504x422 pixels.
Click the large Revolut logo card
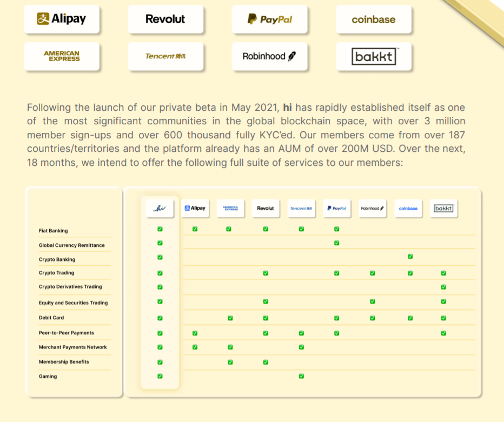click(x=165, y=19)
